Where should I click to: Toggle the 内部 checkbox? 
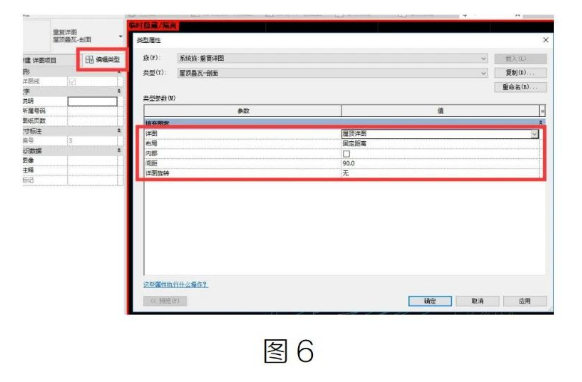346,154
